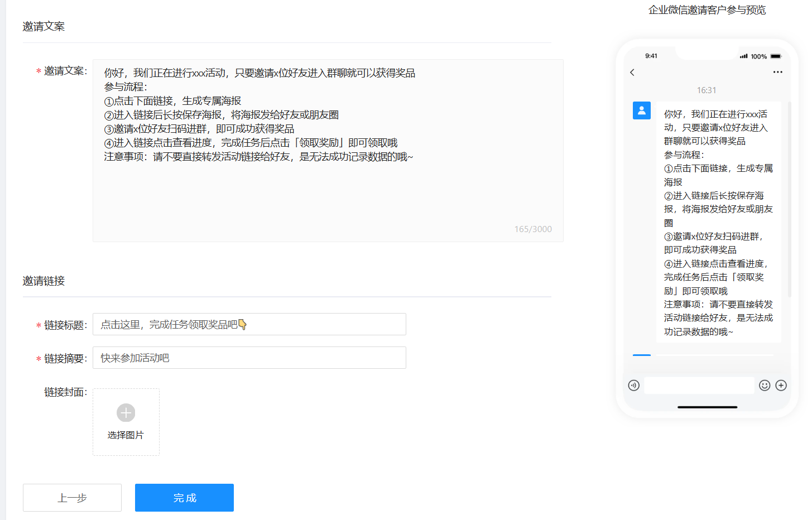Tap the voice icon in the preview chat bar
812x520 pixels.
point(634,386)
